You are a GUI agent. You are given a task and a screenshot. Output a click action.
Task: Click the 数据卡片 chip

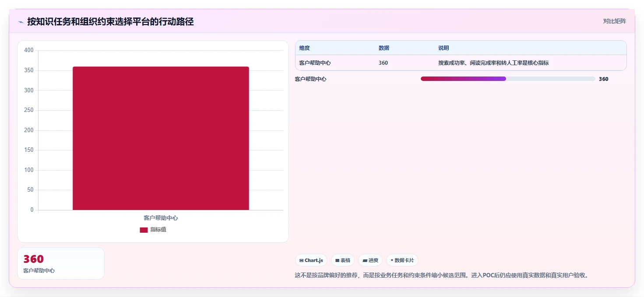(x=402, y=260)
